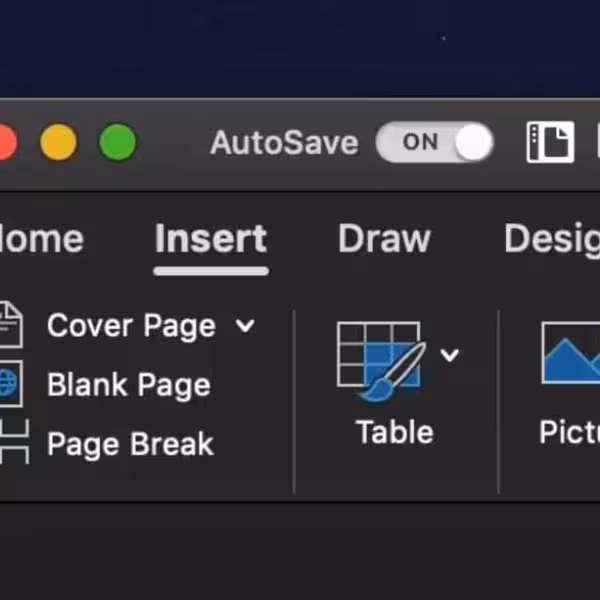The height and width of the screenshot is (600, 600).
Task: Click the Table label text
Action: pyautogui.click(x=395, y=432)
